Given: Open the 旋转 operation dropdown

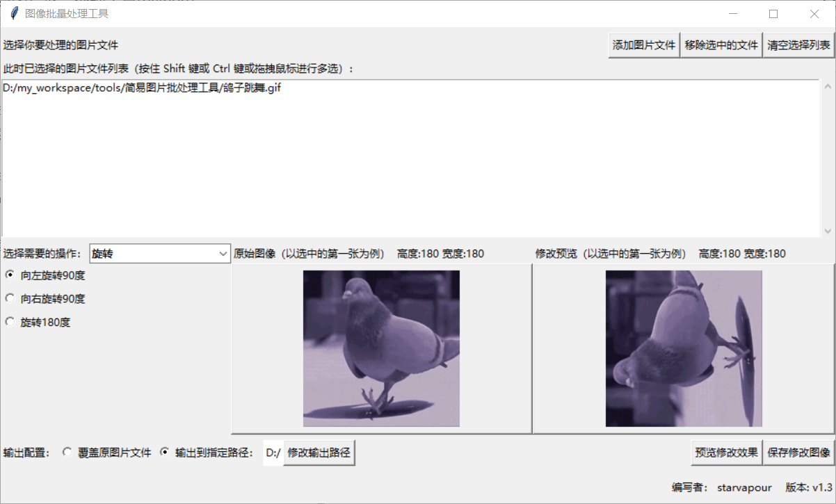Looking at the screenshot, I should [160, 253].
